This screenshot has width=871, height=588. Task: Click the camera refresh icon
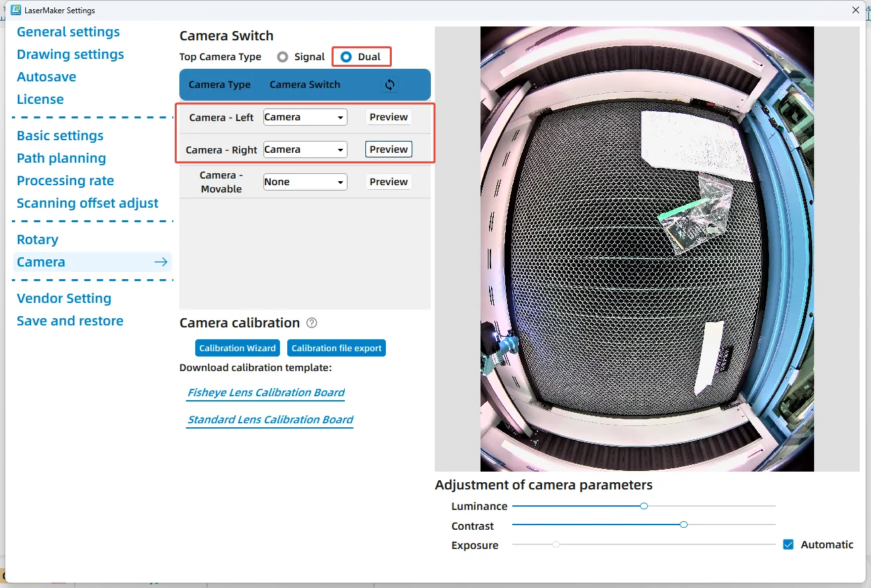click(x=389, y=85)
